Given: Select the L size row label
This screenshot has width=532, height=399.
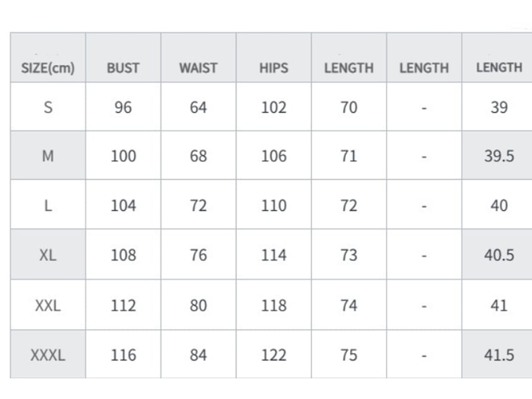Looking at the screenshot, I should point(48,206).
